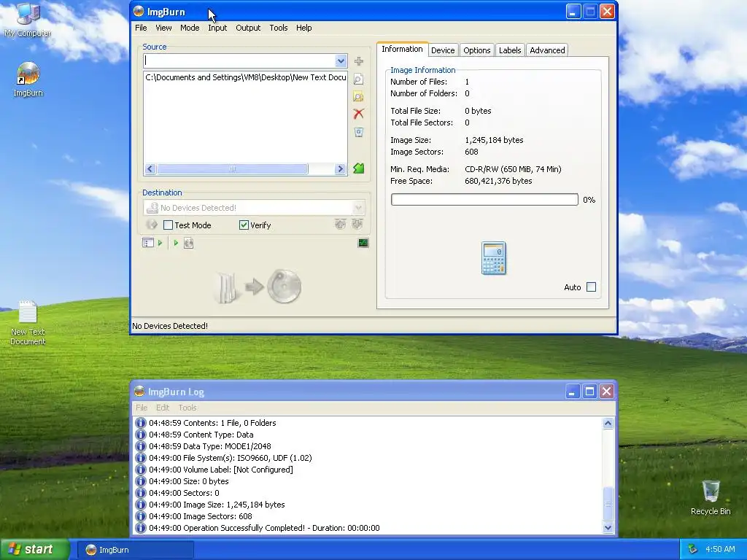This screenshot has width=747, height=560.
Task: Open the Destination device dropdown
Action: pyautogui.click(x=358, y=208)
